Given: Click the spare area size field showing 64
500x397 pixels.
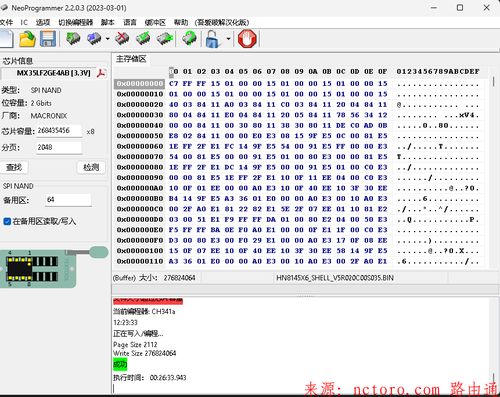Looking at the screenshot, I should point(68,200).
